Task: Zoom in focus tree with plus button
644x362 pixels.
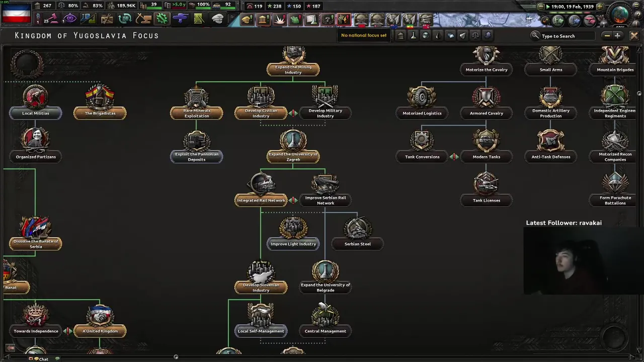Action: pyautogui.click(x=617, y=36)
